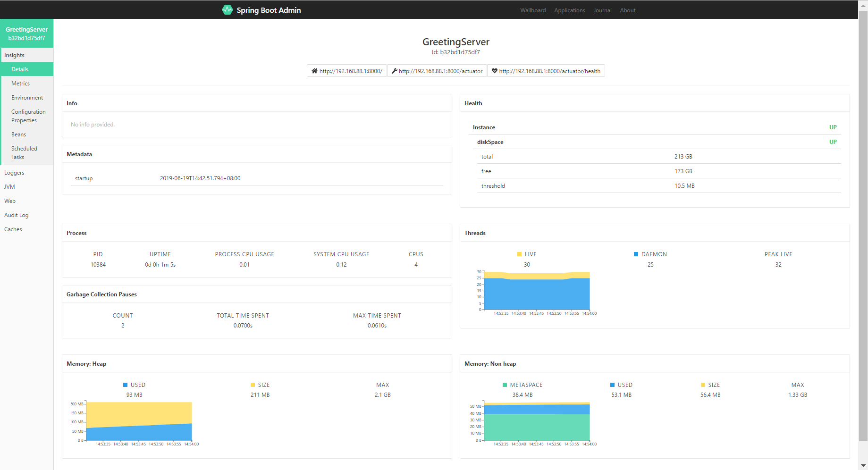Open Loggers in the sidebar
This screenshot has height=470, width=868.
pyautogui.click(x=26, y=173)
